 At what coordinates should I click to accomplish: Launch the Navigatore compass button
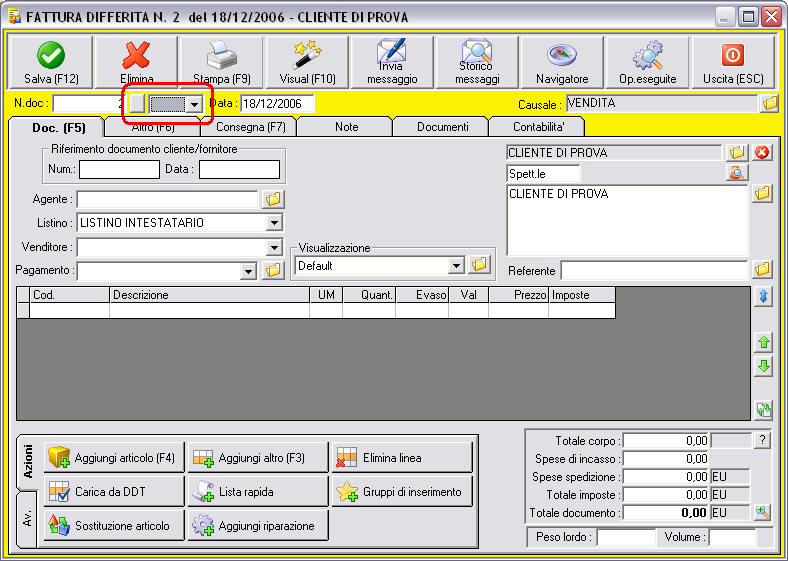(x=562, y=62)
